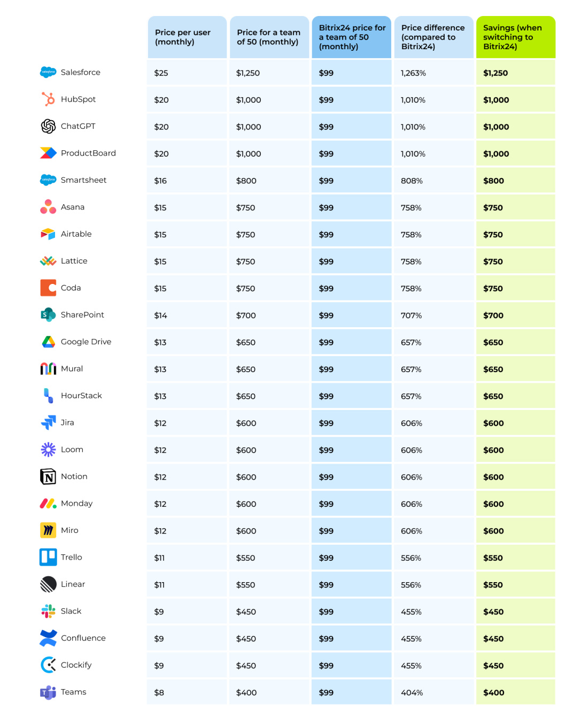The image size is (588, 727).
Task: Click the Jira logo icon
Action: (x=48, y=422)
